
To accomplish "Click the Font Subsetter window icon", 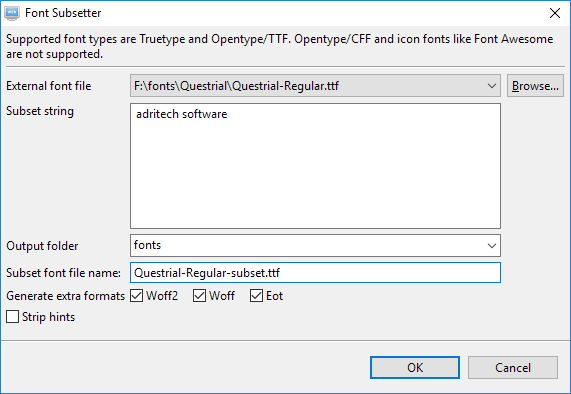I will coord(12,13).
